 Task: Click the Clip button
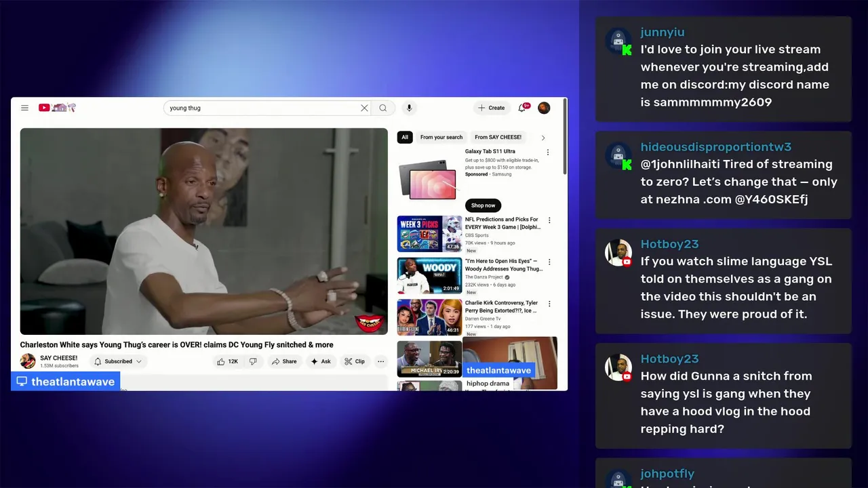click(355, 361)
